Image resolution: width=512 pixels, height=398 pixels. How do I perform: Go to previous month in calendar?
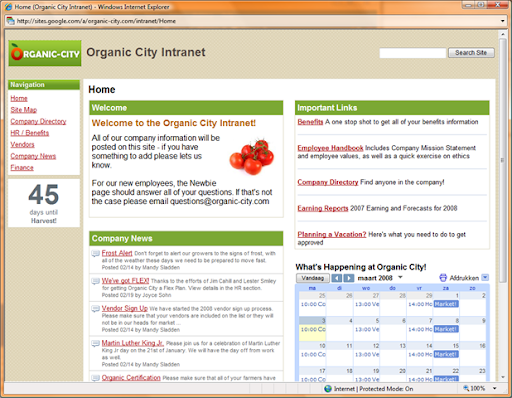(x=337, y=278)
